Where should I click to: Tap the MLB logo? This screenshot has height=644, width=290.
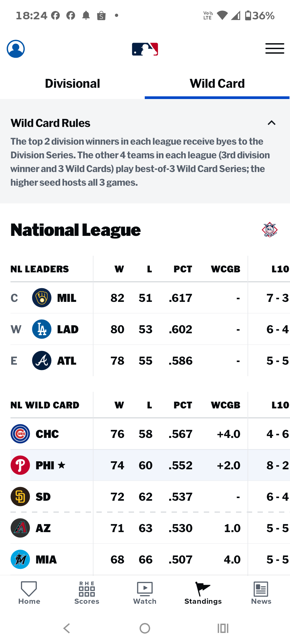(145, 49)
